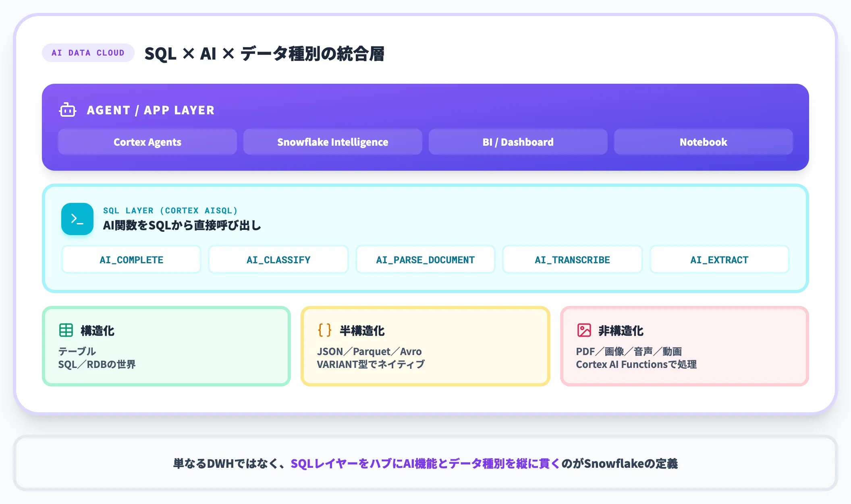This screenshot has width=851, height=504.
Task: Click the SQL LAYER (CORTEX AISQL) label
Action: [170, 211]
